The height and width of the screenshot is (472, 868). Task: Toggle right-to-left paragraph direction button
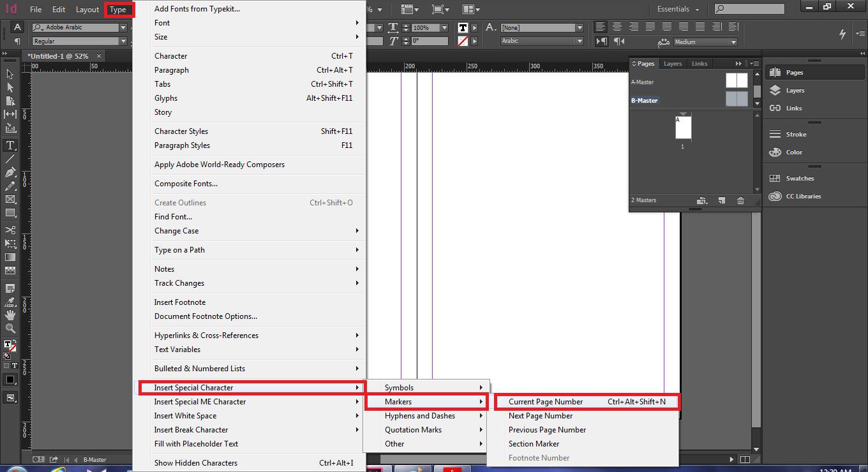pos(618,41)
